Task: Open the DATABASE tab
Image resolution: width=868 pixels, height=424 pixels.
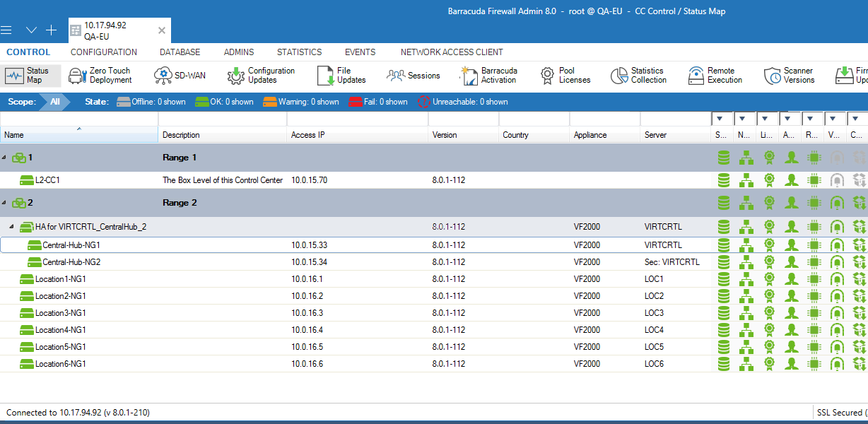Action: [180, 52]
